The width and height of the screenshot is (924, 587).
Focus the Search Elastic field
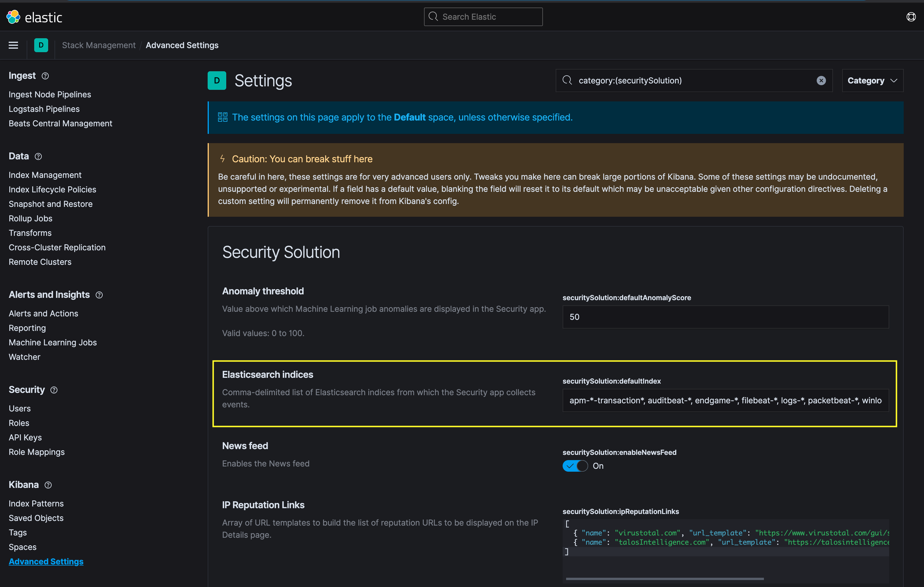[483, 17]
